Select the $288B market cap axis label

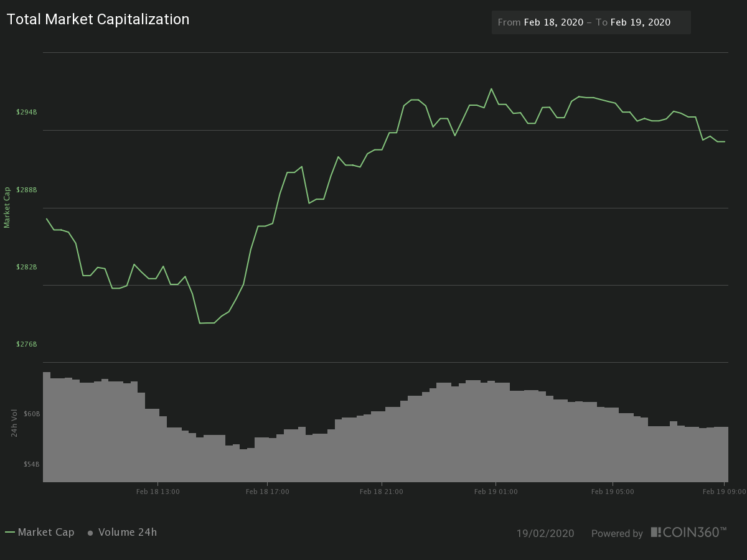pyautogui.click(x=27, y=190)
